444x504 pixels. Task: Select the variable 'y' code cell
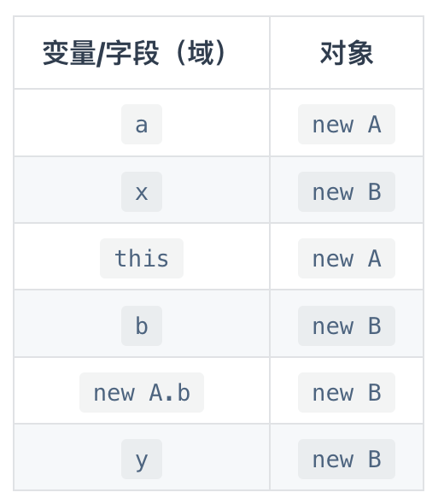142,459
